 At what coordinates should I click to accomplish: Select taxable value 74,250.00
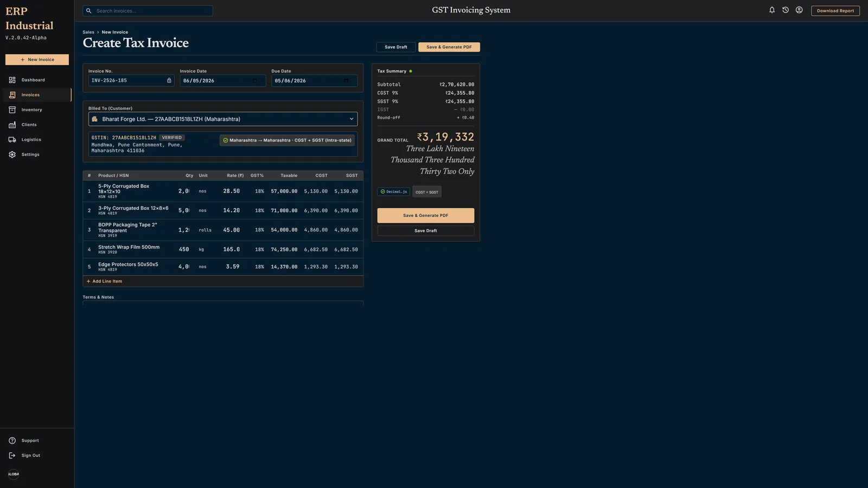284,250
